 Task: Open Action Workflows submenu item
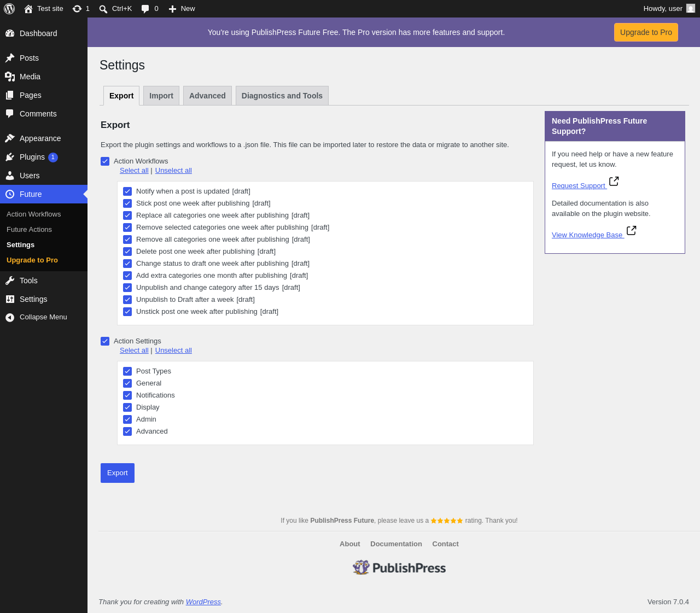click(x=34, y=214)
